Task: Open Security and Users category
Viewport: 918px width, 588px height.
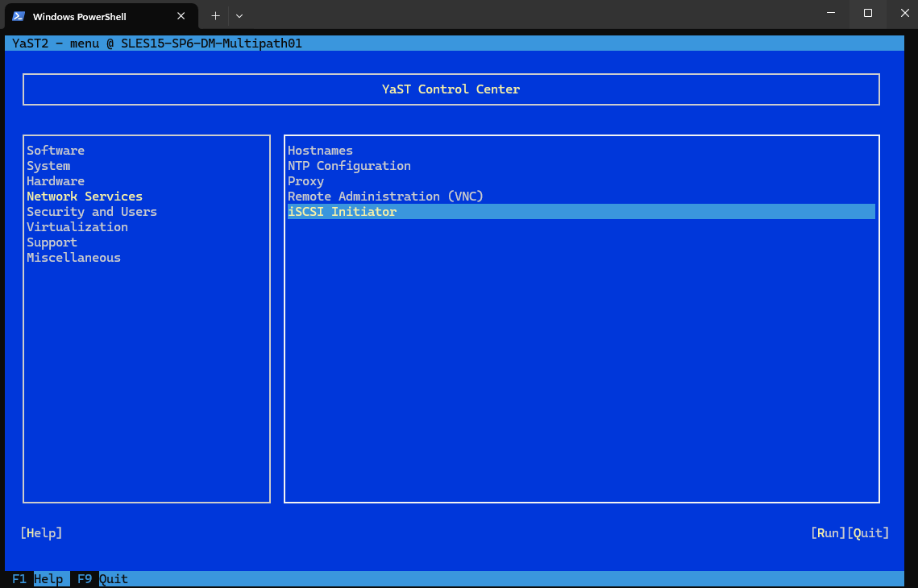Action: pyautogui.click(x=92, y=211)
